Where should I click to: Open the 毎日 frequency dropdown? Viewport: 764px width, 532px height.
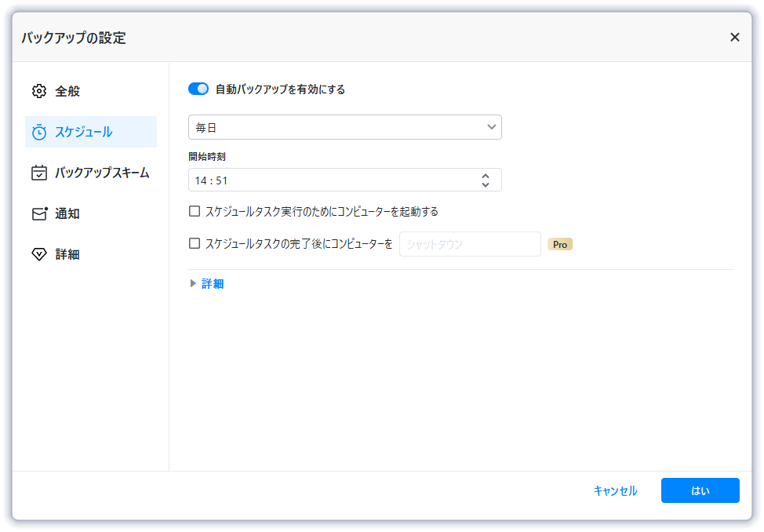tap(344, 127)
